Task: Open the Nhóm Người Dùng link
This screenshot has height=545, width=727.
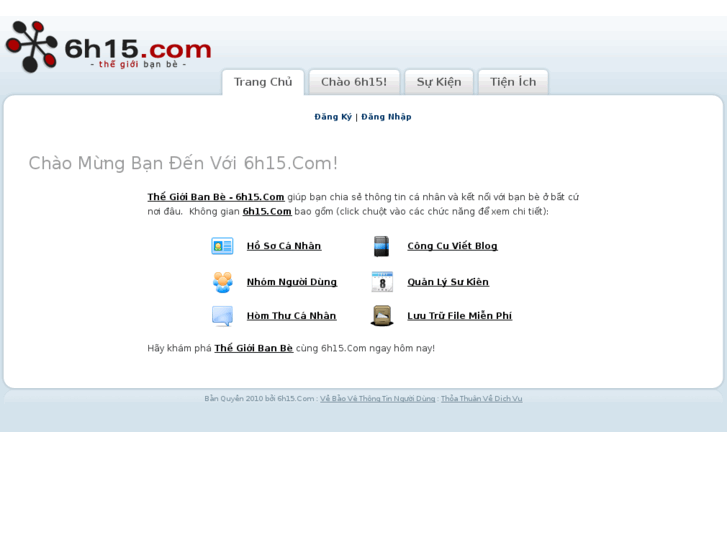Action: click(292, 282)
